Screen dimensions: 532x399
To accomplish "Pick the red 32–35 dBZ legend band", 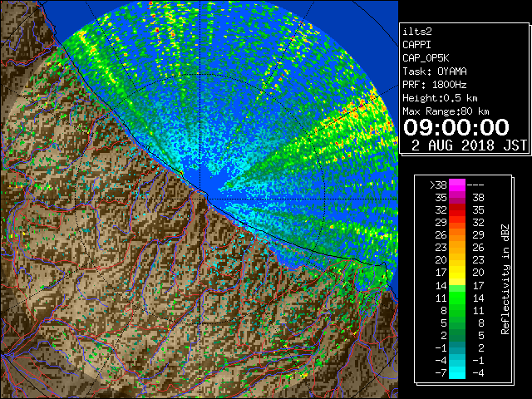I will (457, 210).
